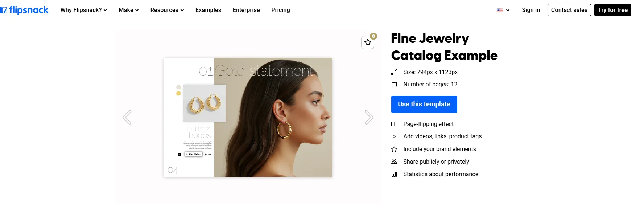Favorite the template with the star icon
This screenshot has width=644, height=204.
(x=368, y=42)
